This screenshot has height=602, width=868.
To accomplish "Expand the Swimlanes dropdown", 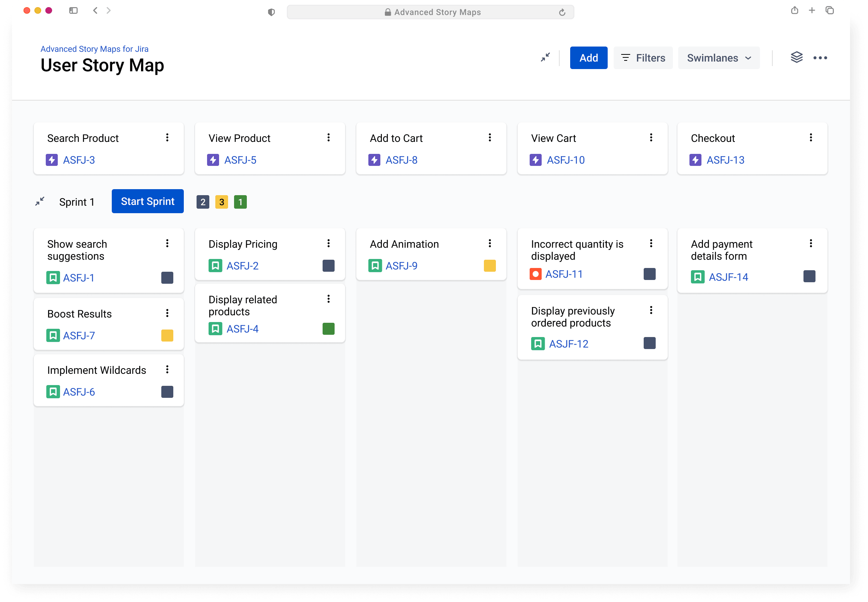I will click(x=718, y=58).
